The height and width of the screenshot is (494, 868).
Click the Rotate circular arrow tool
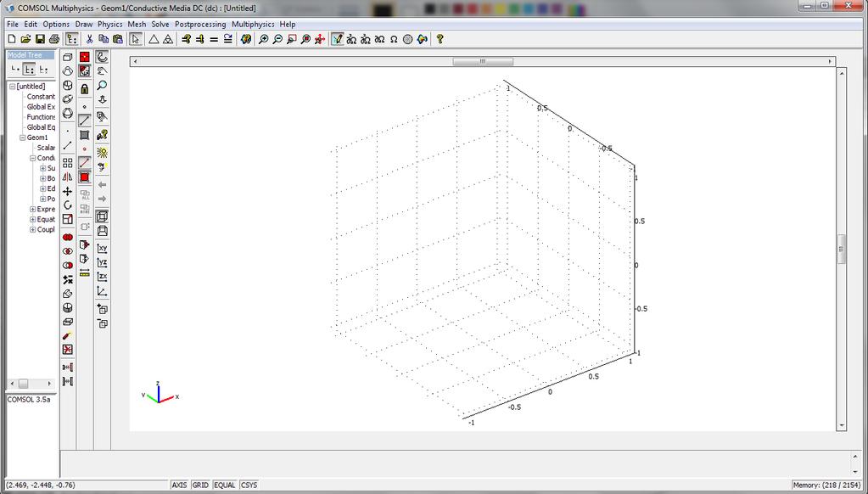pyautogui.click(x=68, y=205)
